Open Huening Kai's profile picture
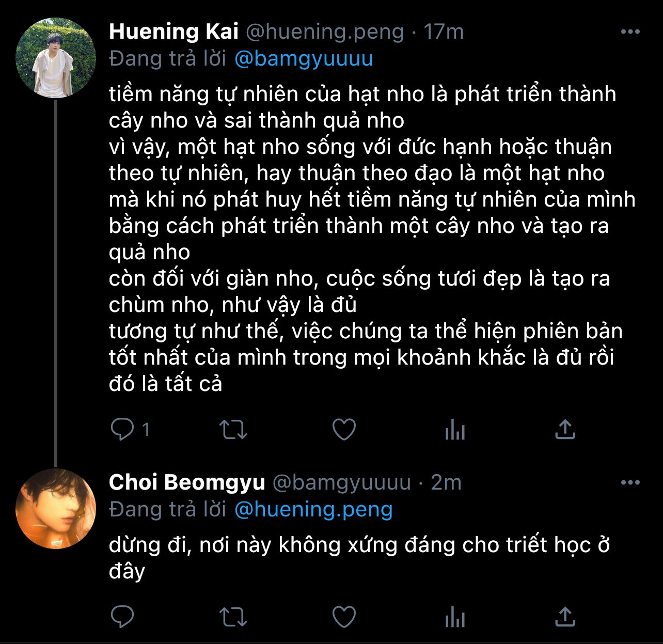Screen dimensions: 663x644 click(x=56, y=58)
